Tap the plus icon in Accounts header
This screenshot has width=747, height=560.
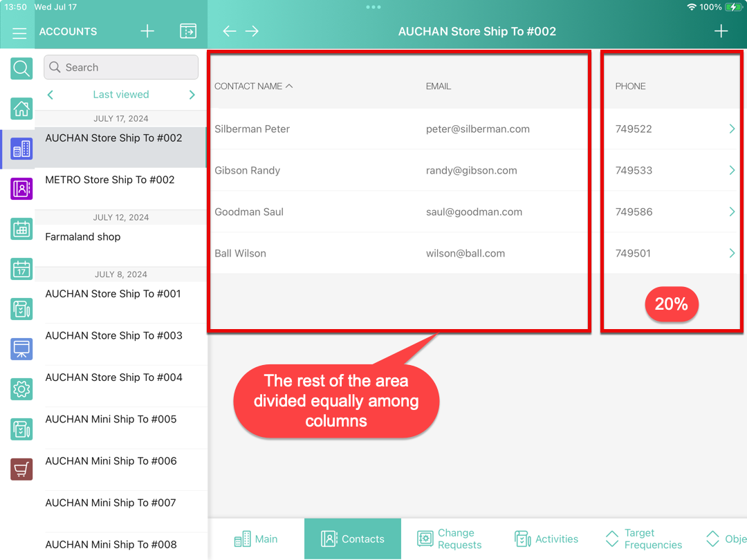click(147, 31)
